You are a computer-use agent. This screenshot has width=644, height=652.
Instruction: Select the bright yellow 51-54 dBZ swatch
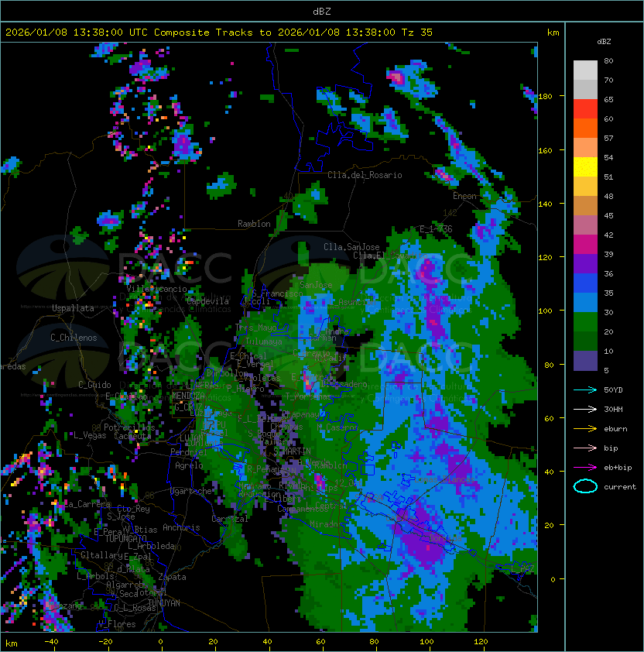click(585, 167)
